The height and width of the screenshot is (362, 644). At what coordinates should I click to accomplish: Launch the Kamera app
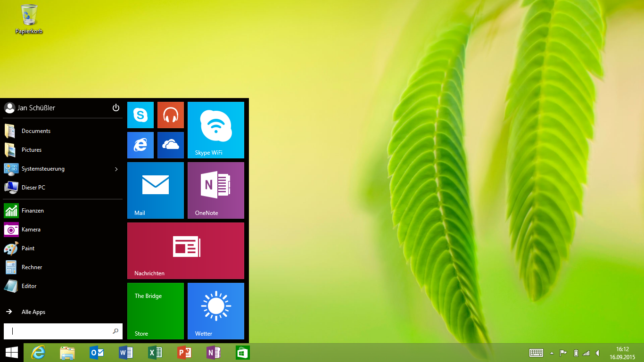[x=63, y=230]
